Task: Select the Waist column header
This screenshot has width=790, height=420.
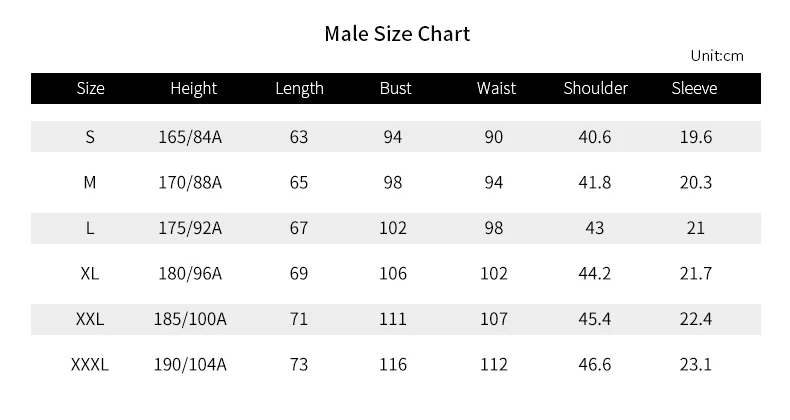Action: 496,88
